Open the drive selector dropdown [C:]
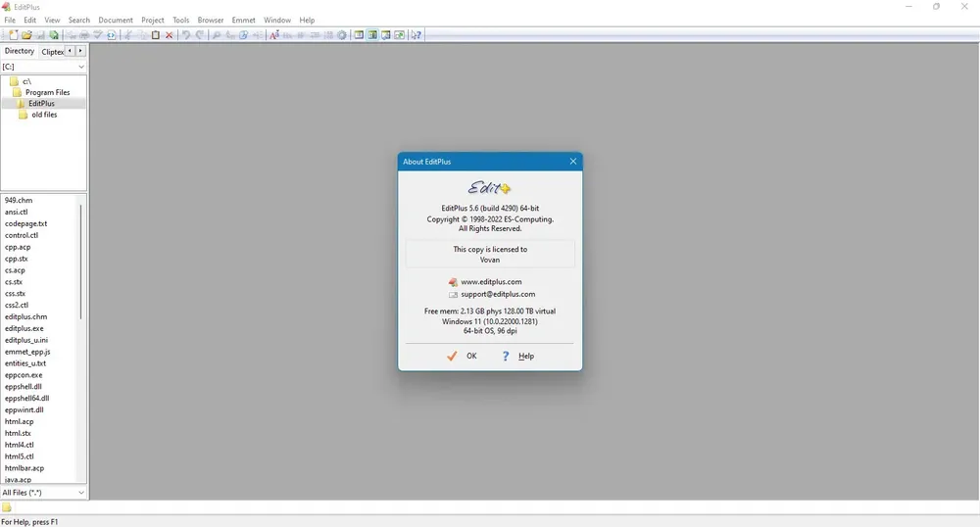This screenshot has height=527, width=980. pos(43,67)
